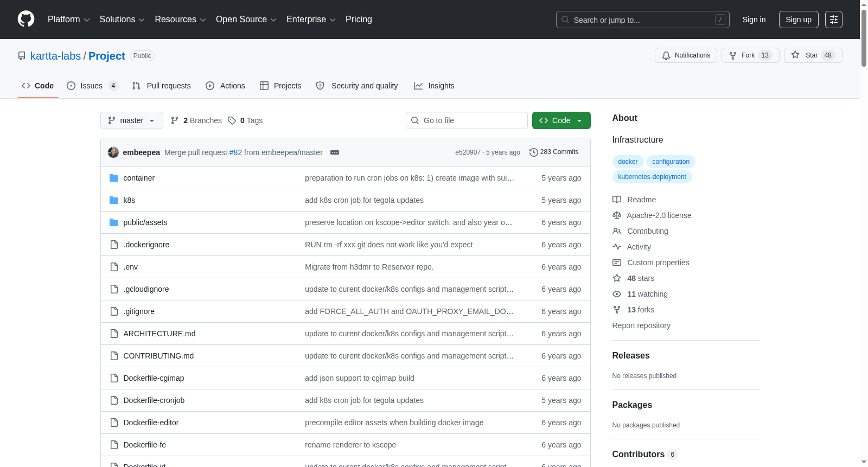Switch to the Issues tab

click(x=92, y=86)
